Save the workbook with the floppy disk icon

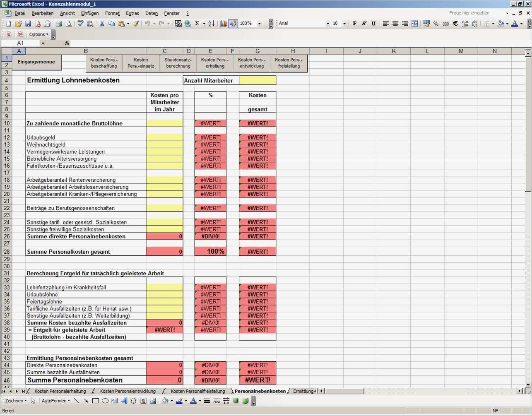click(28, 24)
